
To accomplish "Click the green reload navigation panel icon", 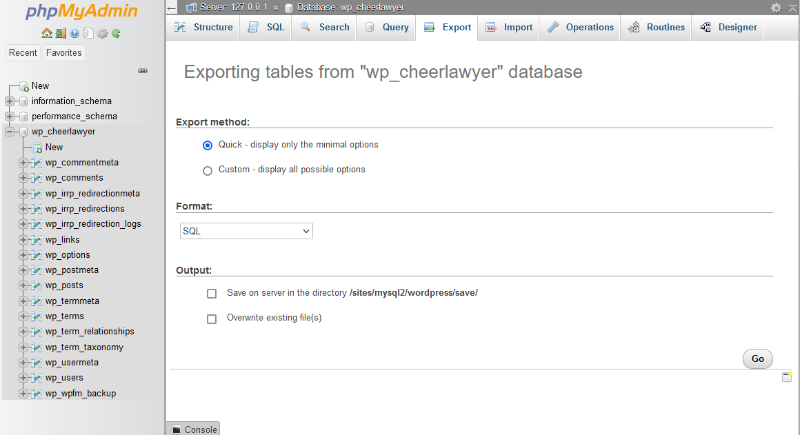I will (x=116, y=33).
